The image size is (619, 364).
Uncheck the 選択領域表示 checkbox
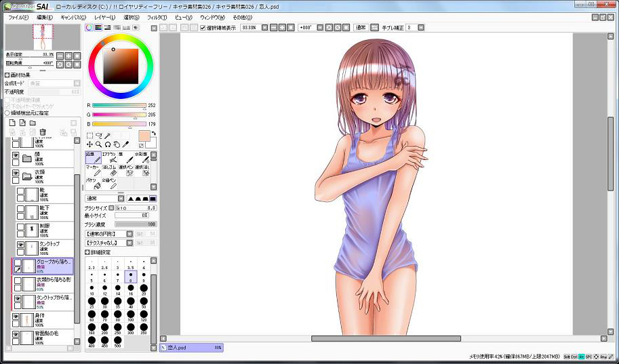coord(203,28)
